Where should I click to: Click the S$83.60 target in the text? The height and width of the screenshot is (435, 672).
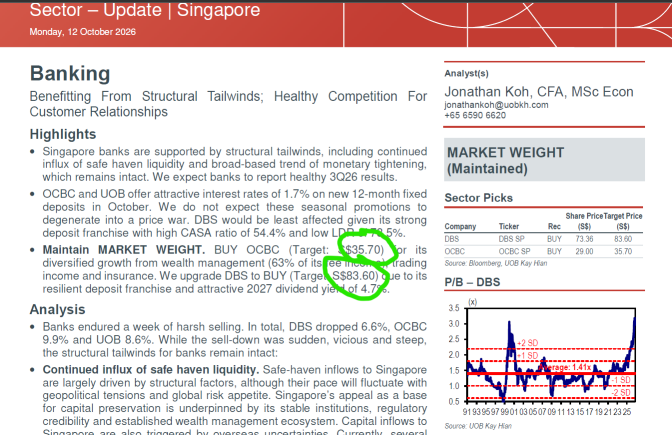355,276
